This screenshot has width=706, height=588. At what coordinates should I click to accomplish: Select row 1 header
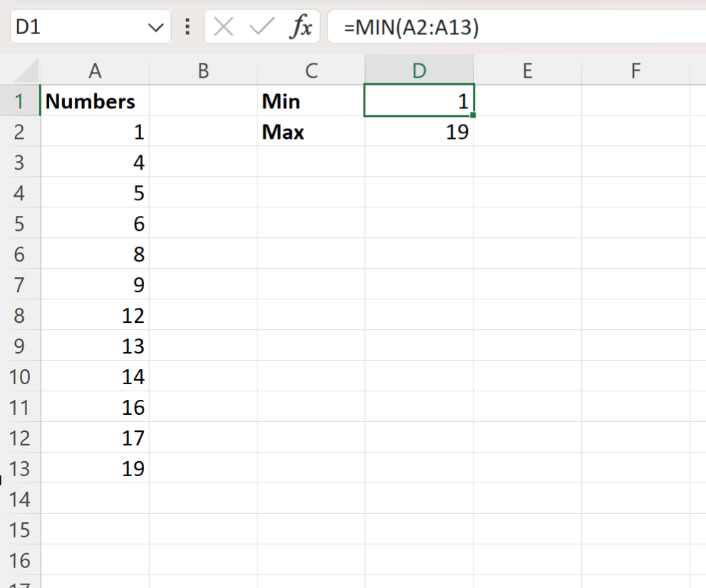[20, 101]
